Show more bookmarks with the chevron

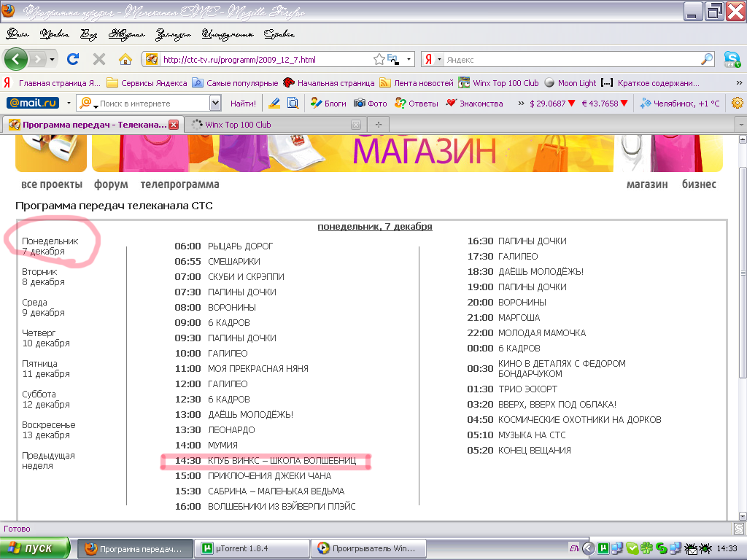(739, 83)
